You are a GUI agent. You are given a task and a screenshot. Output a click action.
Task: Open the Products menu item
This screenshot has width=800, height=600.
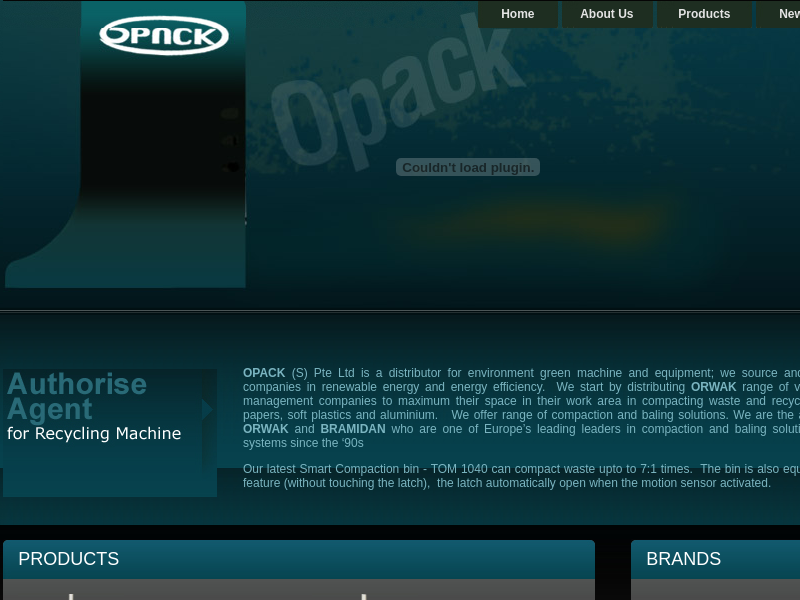coord(704,14)
